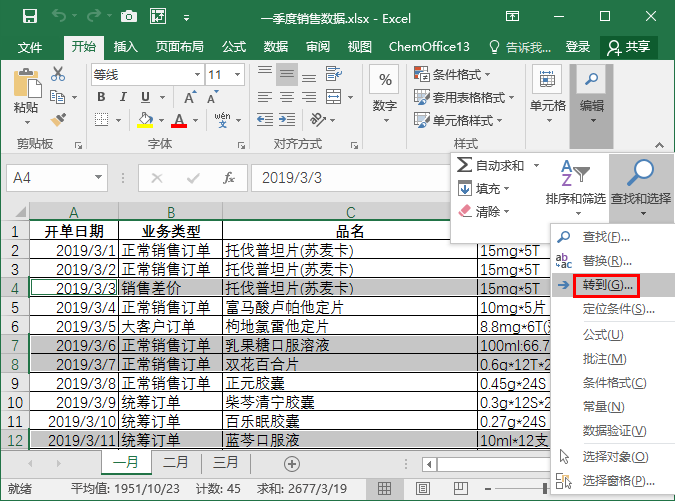Apply red font color A
Image resolution: width=675 pixels, height=501 pixels.
179,120
